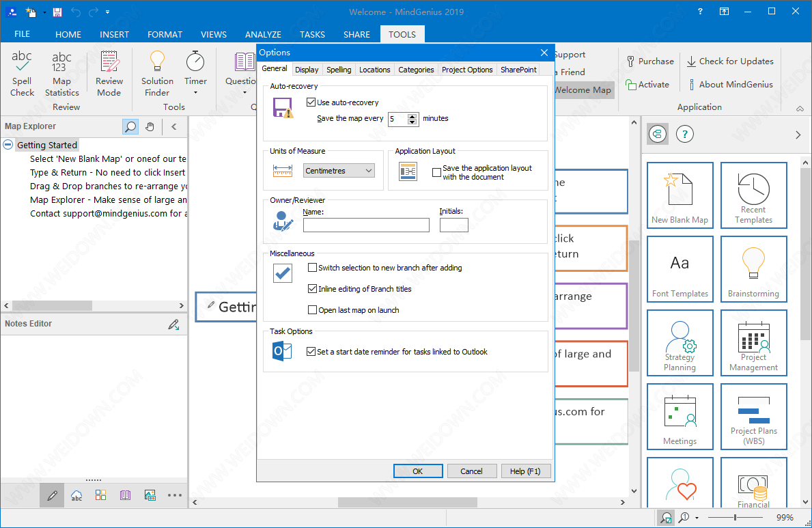Image resolution: width=812 pixels, height=528 pixels.
Task: Run Spell Check from the ribbon
Action: coord(22,74)
